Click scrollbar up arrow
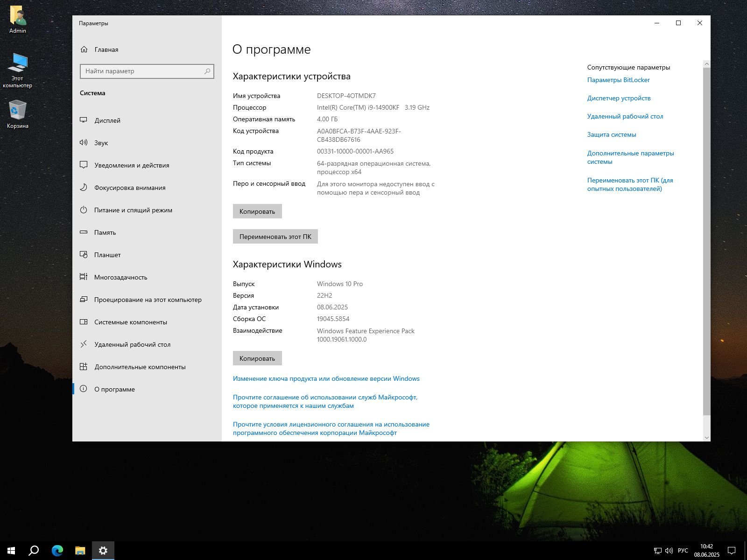Viewport: 747px width, 560px height. [706, 64]
